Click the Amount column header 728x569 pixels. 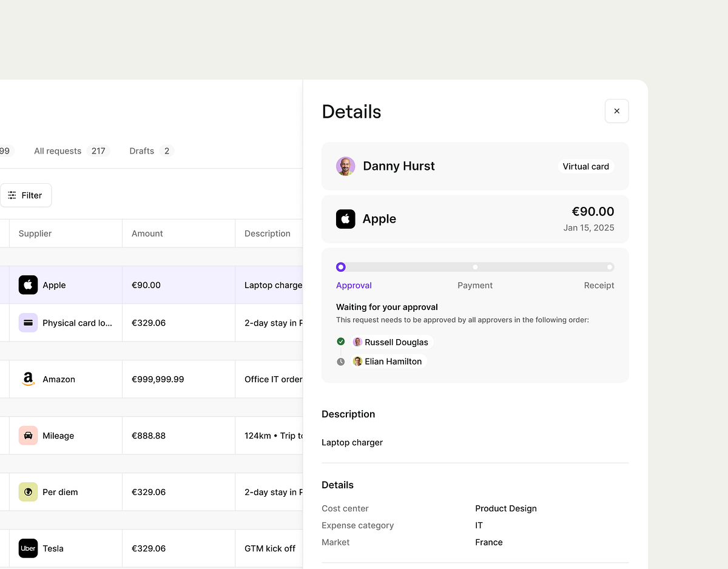click(147, 233)
